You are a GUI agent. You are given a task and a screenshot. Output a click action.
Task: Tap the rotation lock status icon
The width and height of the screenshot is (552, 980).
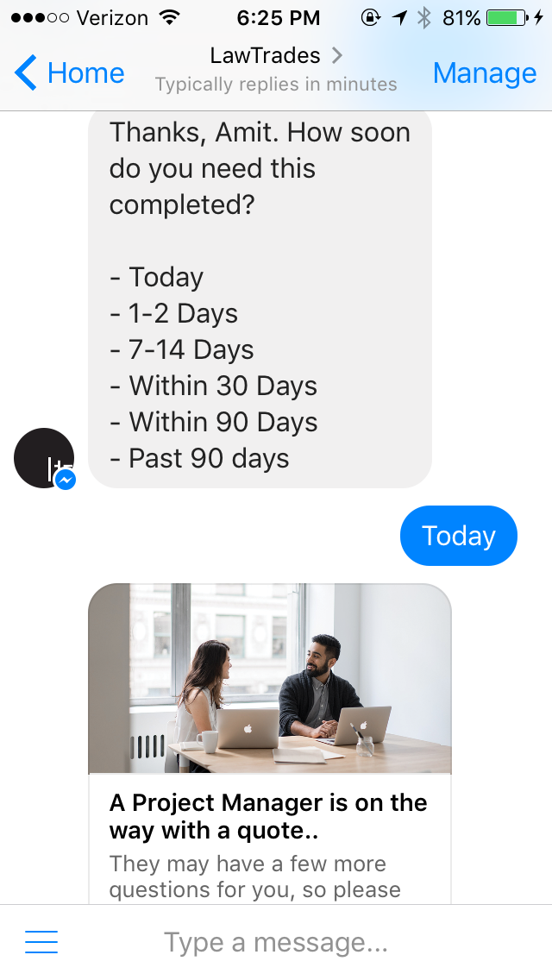[371, 18]
